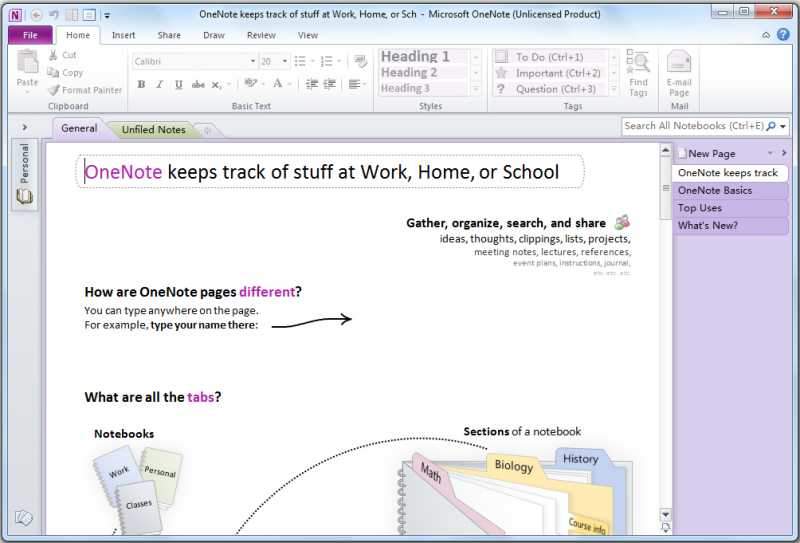
Task: Open the Top Uses page
Action: tap(730, 208)
